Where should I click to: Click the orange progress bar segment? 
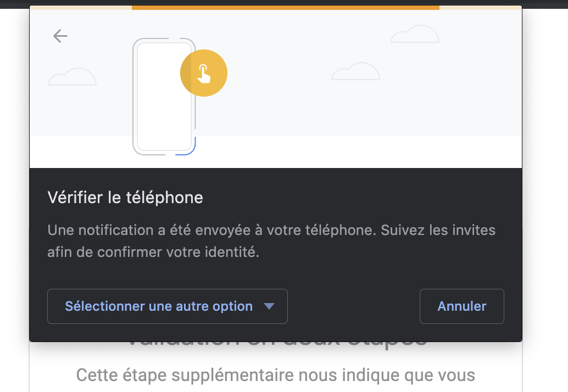pyautogui.click(x=286, y=8)
